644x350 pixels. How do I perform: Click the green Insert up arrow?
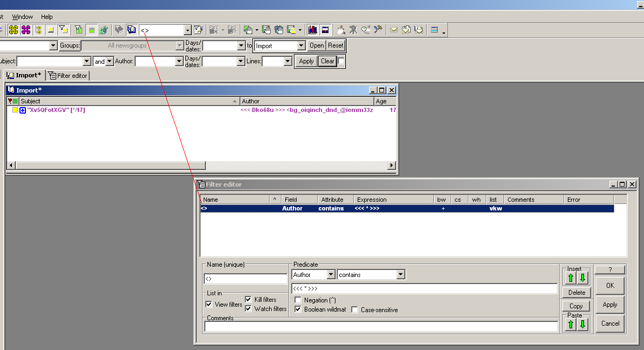click(571, 278)
